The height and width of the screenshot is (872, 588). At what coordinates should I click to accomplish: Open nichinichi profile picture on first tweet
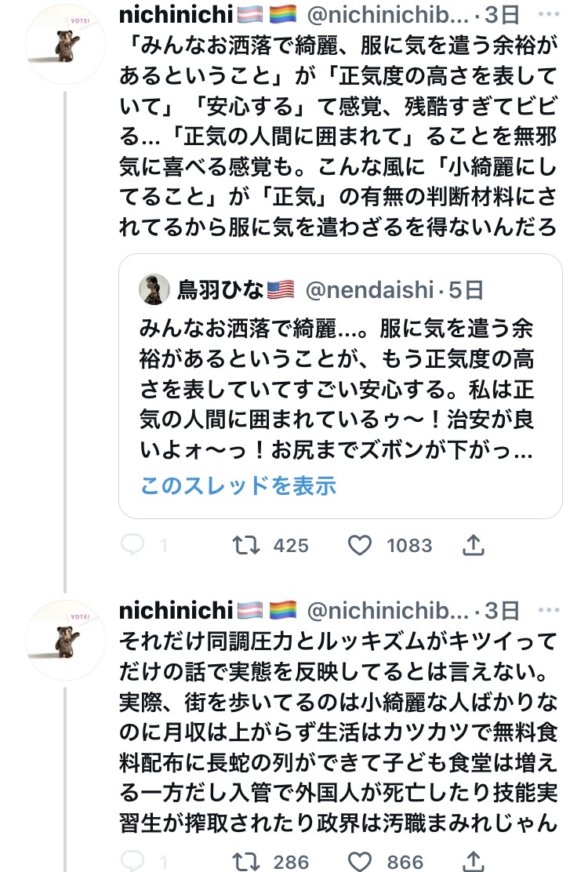[x=65, y=45]
